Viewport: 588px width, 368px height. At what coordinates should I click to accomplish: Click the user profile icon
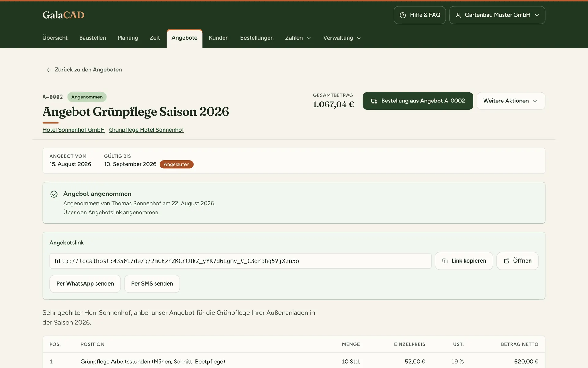coord(458,15)
